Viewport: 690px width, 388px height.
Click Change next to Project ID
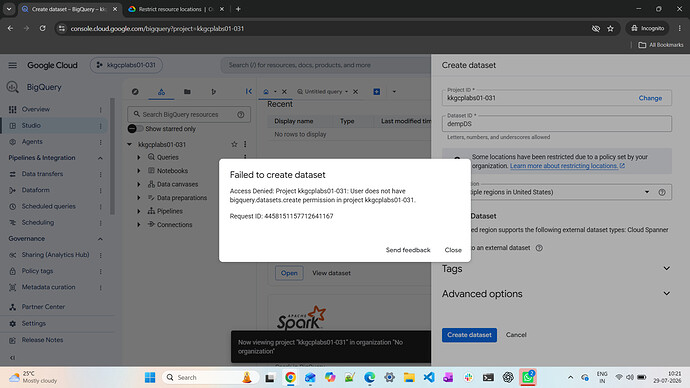coord(650,98)
